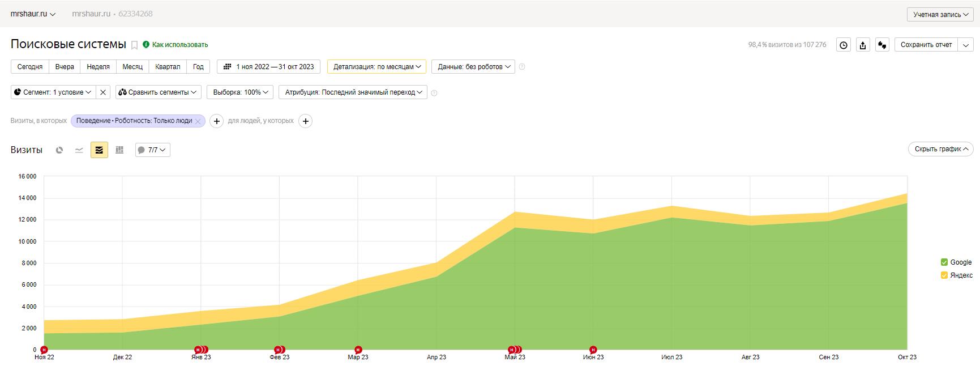Open the date range picker field
This screenshot has width=980, height=374.
[268, 67]
